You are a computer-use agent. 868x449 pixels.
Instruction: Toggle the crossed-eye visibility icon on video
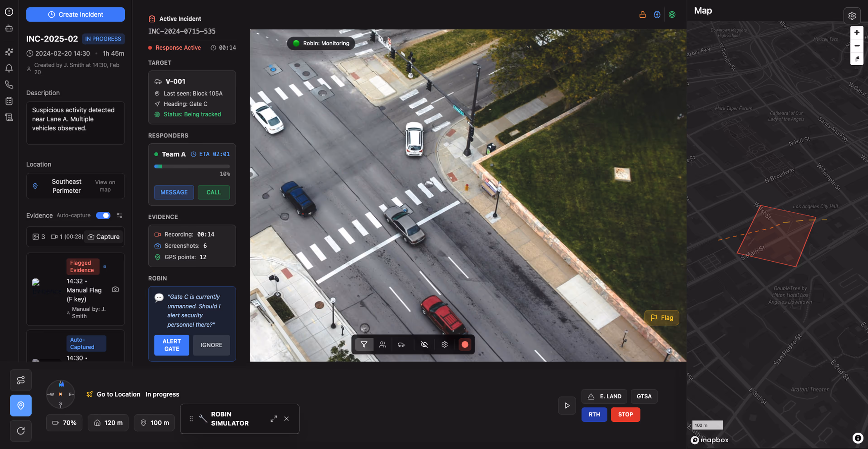point(424,344)
